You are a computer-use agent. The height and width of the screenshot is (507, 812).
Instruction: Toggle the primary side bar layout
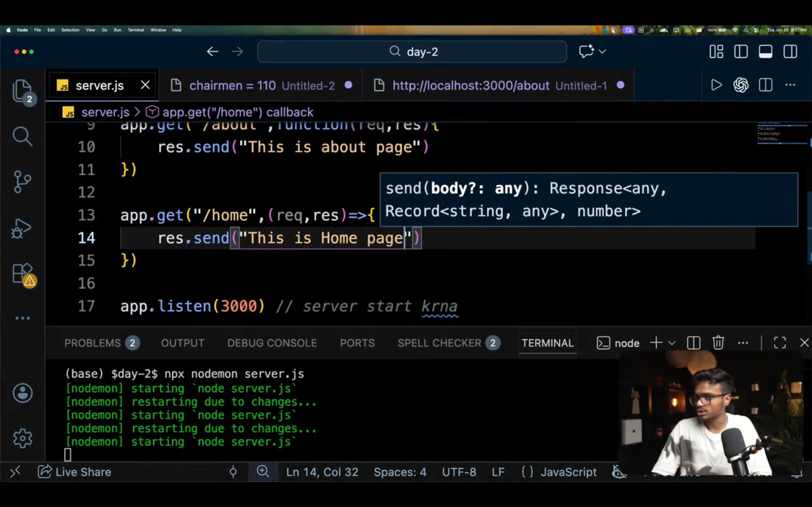741,52
